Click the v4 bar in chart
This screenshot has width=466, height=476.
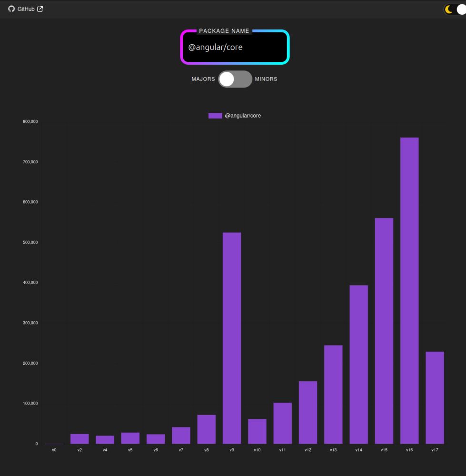click(x=105, y=439)
